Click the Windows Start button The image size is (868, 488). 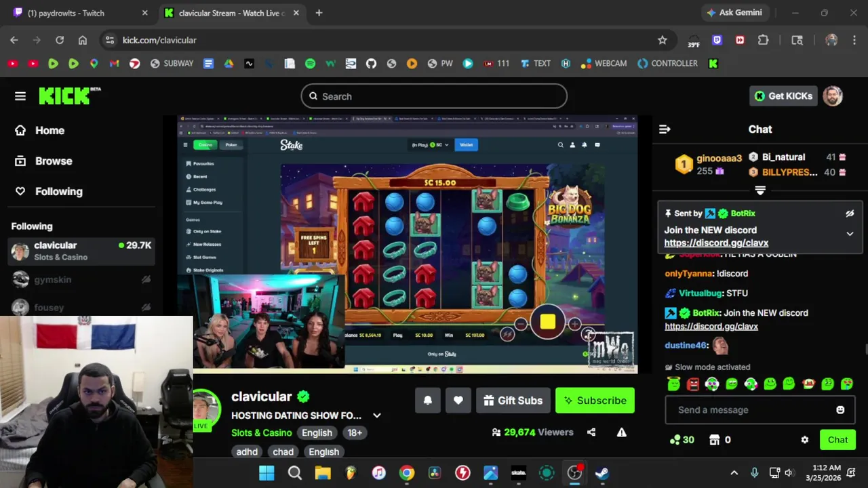(x=267, y=472)
